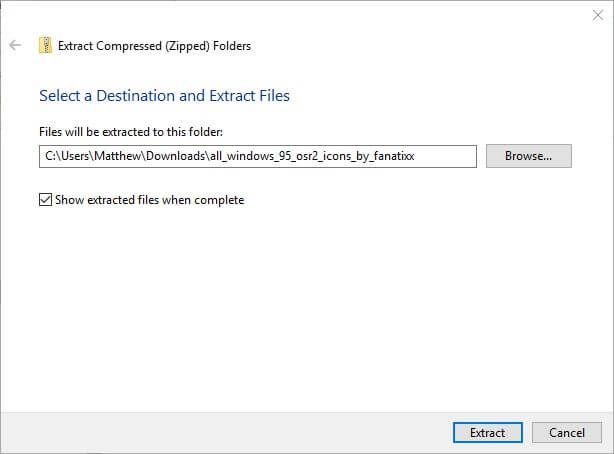Viewport: 614px width, 454px height.
Task: Cancel the extraction wizard
Action: (x=567, y=433)
